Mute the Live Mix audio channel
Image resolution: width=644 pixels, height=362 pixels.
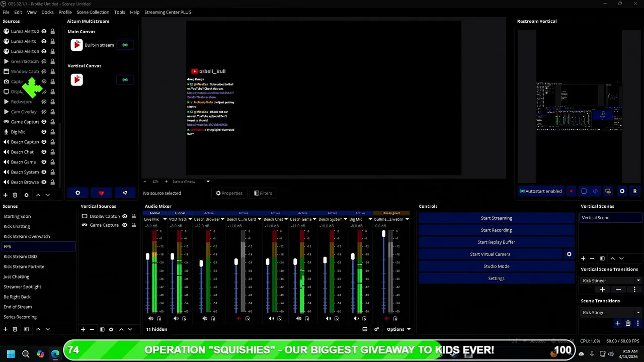coord(150,318)
